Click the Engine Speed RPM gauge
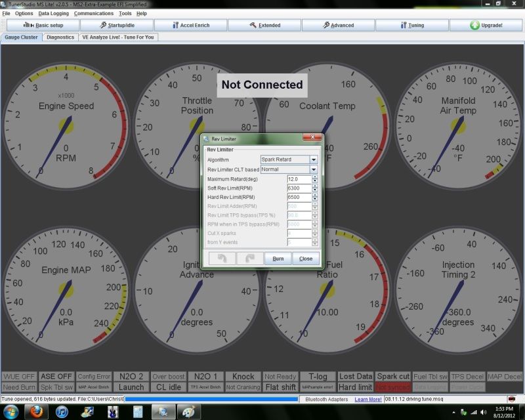 (66, 125)
